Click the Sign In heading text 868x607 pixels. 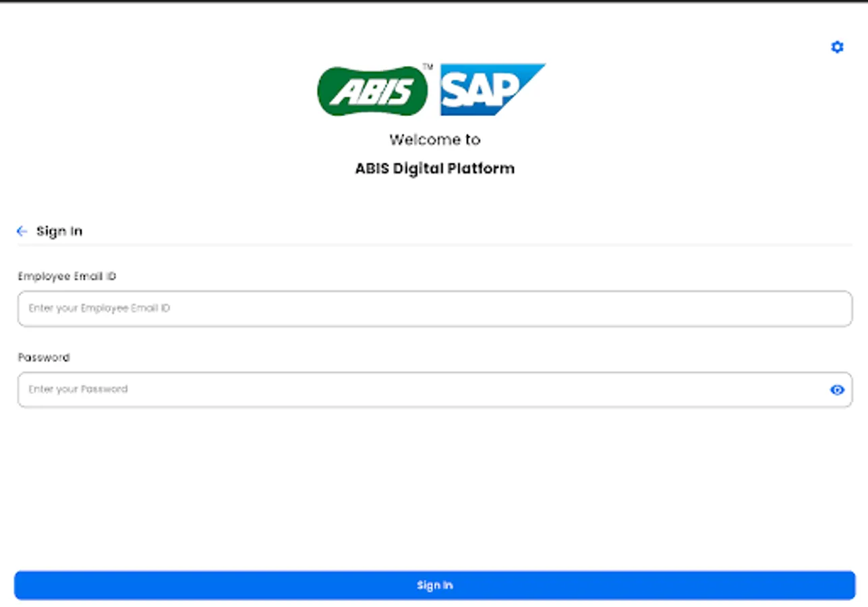(x=59, y=231)
